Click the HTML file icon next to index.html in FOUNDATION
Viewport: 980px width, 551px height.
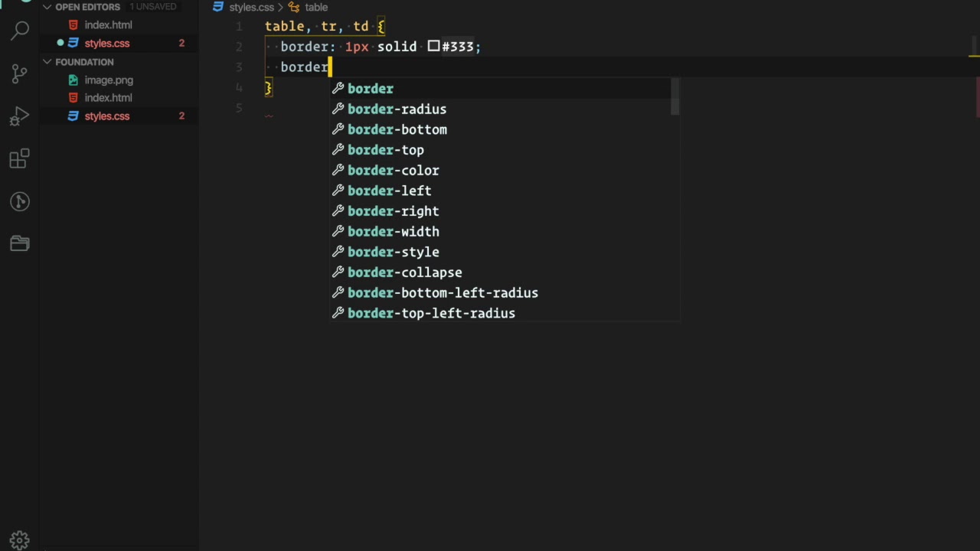click(x=73, y=98)
